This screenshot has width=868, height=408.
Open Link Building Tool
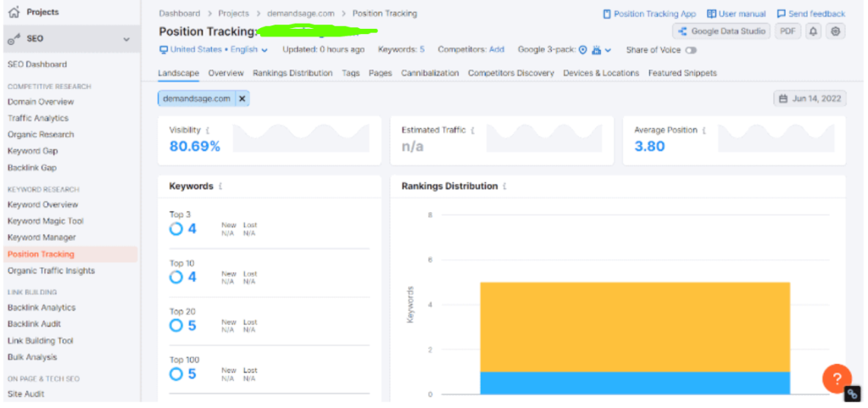pos(41,340)
